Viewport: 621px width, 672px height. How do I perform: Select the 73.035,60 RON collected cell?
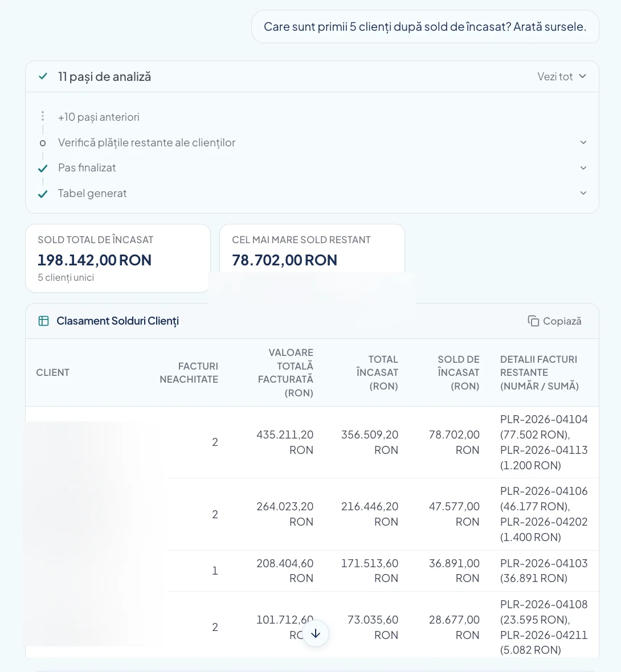373,627
